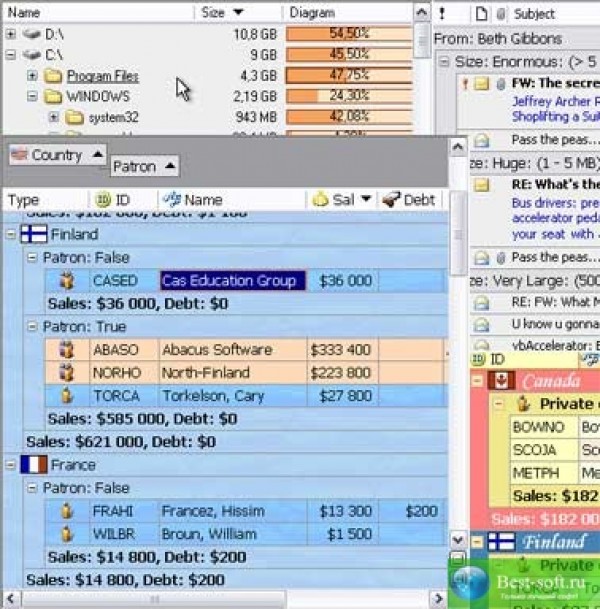Click the importance exclamation column header icon
600x609 pixels.
[x=442, y=14]
